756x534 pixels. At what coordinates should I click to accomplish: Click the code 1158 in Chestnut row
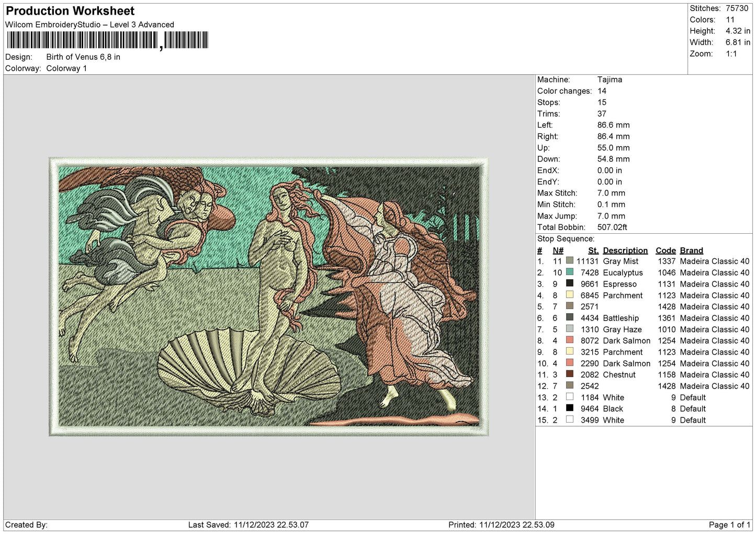(667, 375)
